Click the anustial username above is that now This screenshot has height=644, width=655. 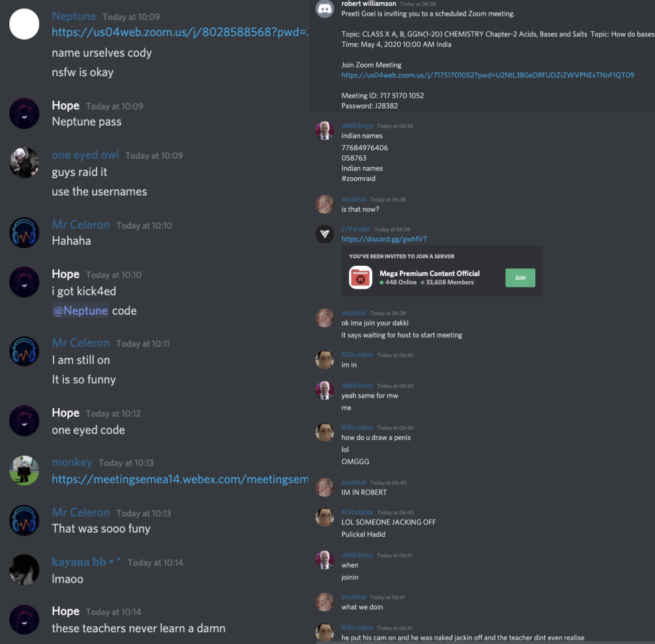(x=354, y=199)
